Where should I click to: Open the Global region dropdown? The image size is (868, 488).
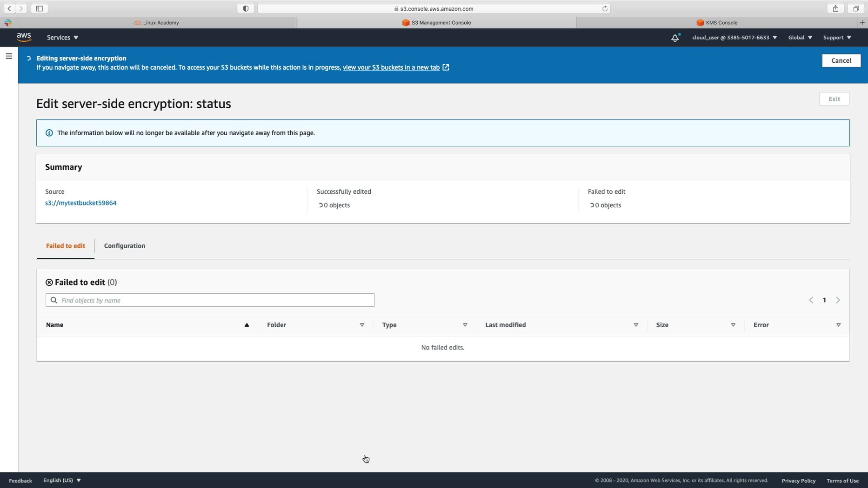(x=800, y=38)
